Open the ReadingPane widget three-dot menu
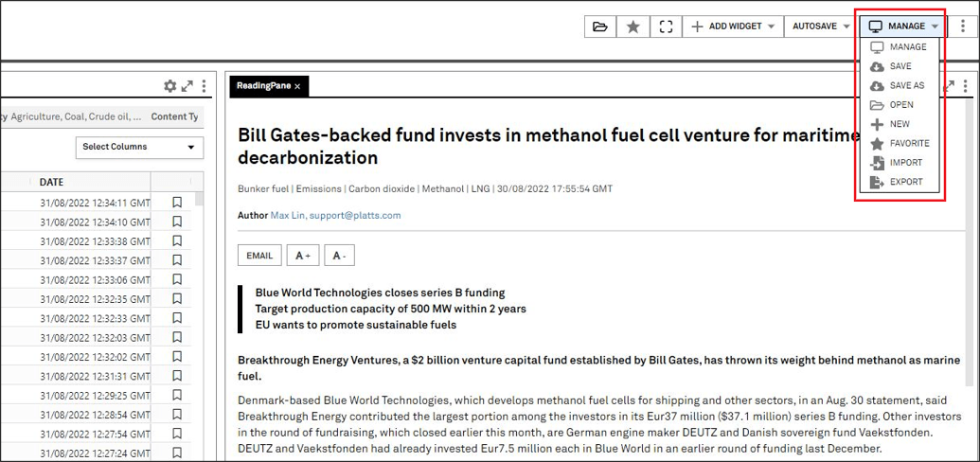 tap(966, 86)
